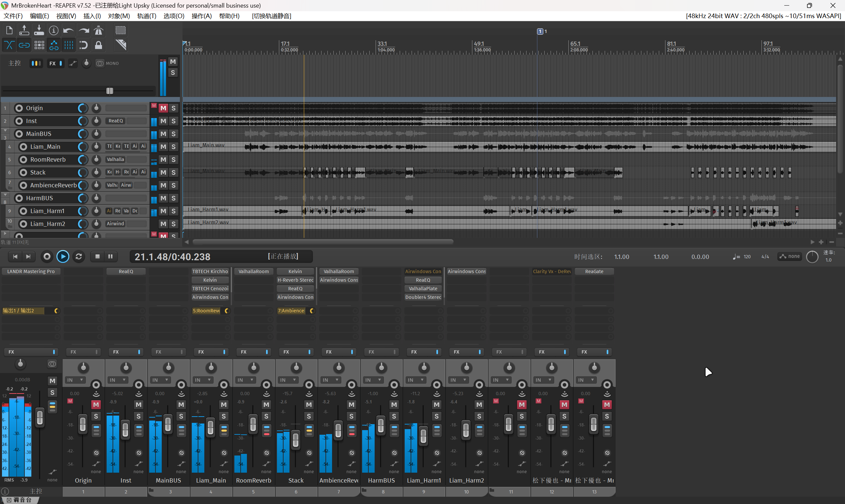This screenshot has width=845, height=504.
Task: Click the save project icon
Action: [39, 31]
